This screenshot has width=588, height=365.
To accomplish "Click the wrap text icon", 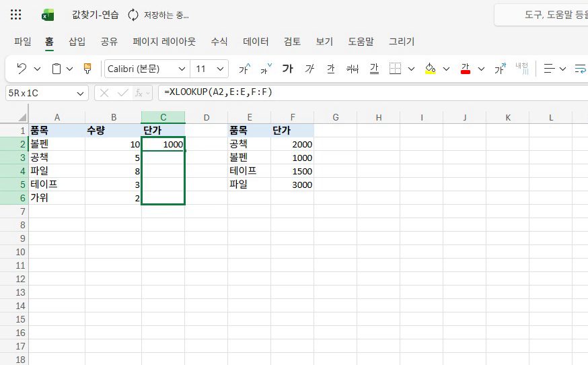I will 580,69.
